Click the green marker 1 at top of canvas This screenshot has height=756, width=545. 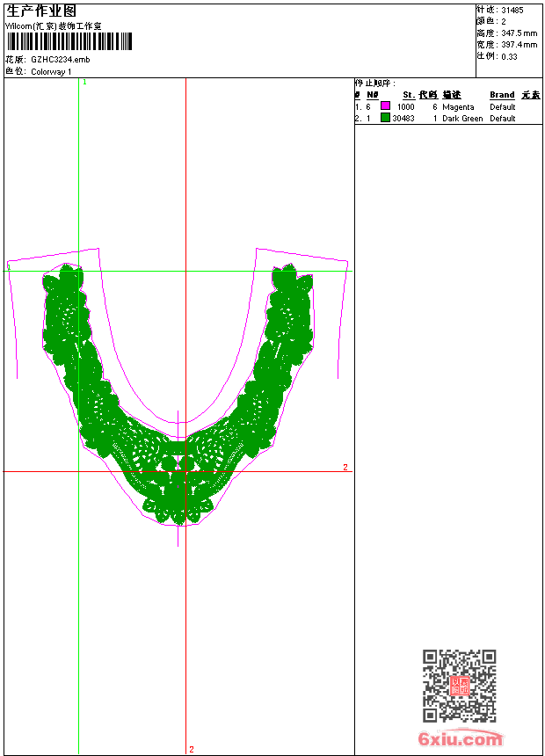point(84,82)
